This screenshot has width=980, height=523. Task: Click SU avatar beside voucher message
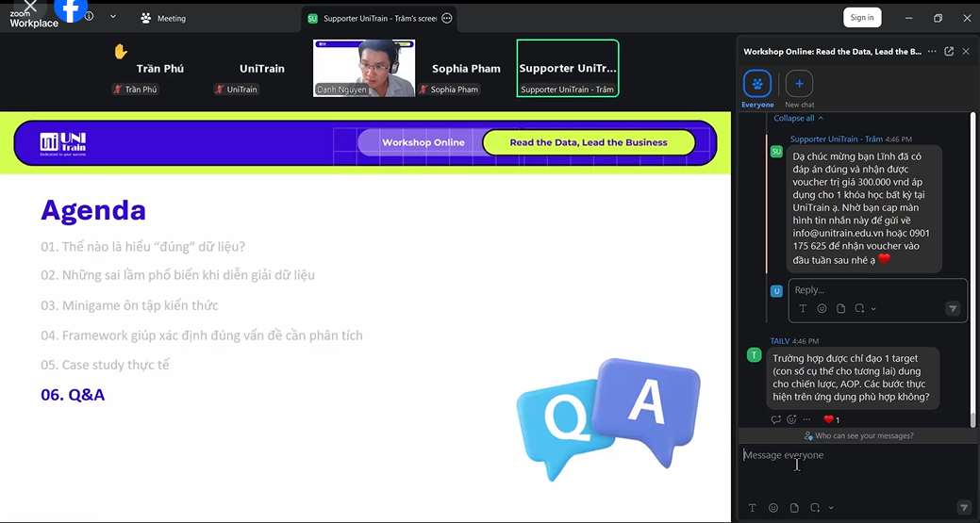776,151
